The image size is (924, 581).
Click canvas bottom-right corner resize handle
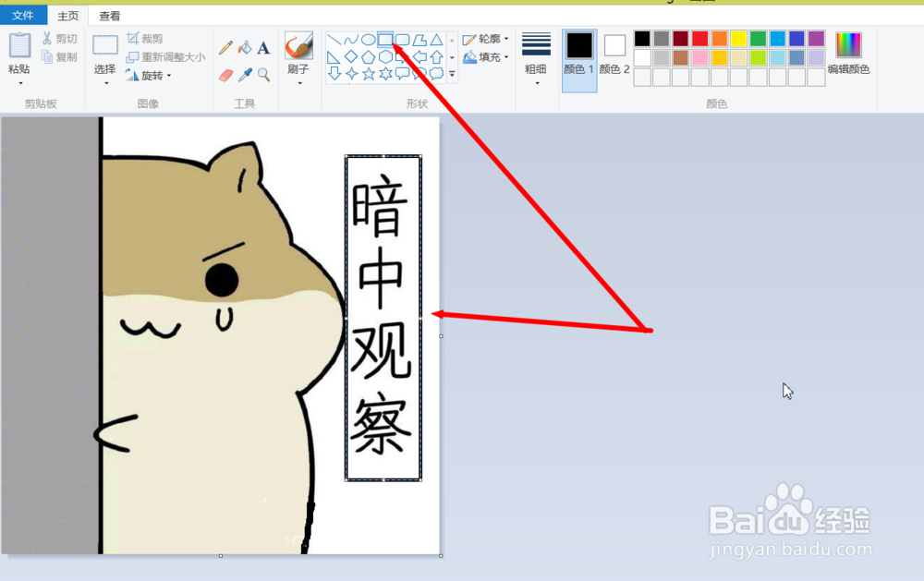pos(441,556)
